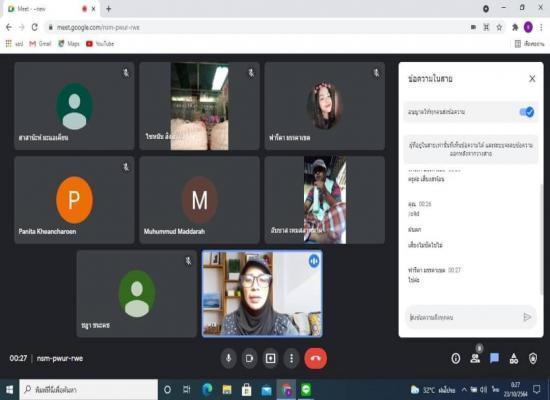Bookmark this page with the star icon
The width and height of the screenshot is (550, 400).
[499, 27]
